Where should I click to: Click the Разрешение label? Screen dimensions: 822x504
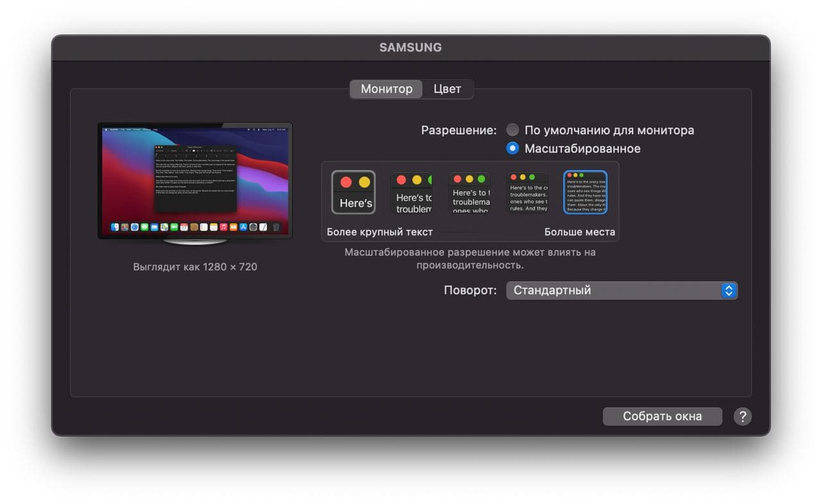pyautogui.click(x=459, y=130)
